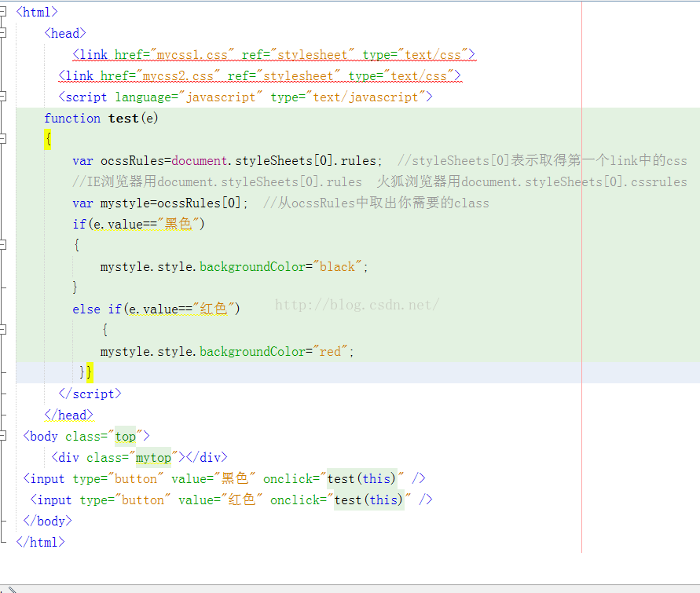The height and width of the screenshot is (593, 700).
Task: Place cursor on opening <html> tag
Action: click(x=37, y=12)
